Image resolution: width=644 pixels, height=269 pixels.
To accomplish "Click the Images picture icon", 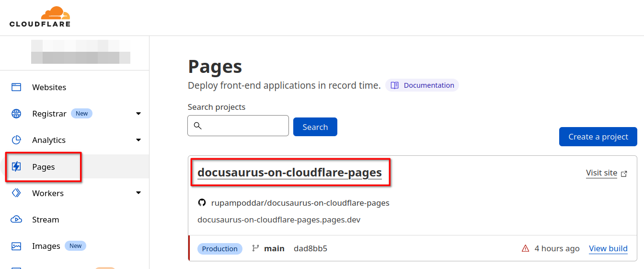I will pyautogui.click(x=16, y=246).
